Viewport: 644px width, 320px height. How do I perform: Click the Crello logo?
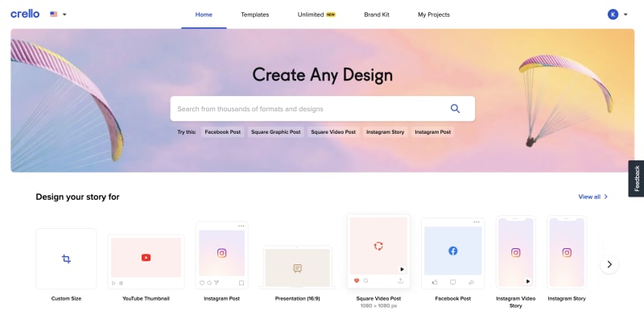(25, 14)
